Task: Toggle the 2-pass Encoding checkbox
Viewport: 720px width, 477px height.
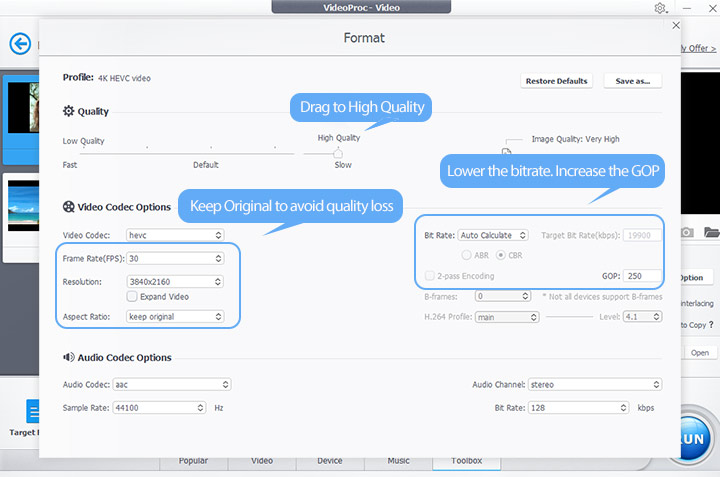Action: [x=429, y=275]
